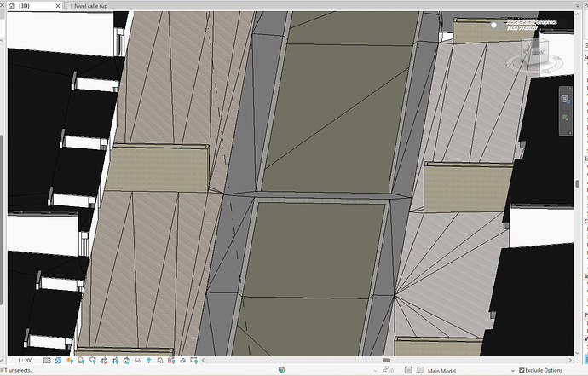588x376 pixels.
Task: Click the Crop View icon with red X
Action: click(x=104, y=361)
